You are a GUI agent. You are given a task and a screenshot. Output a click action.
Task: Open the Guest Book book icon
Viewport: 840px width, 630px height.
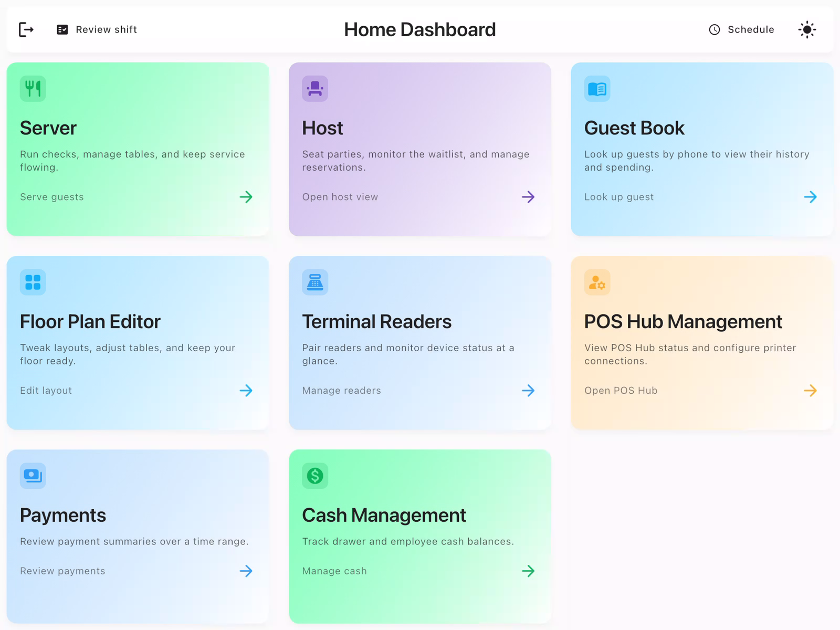(596, 88)
